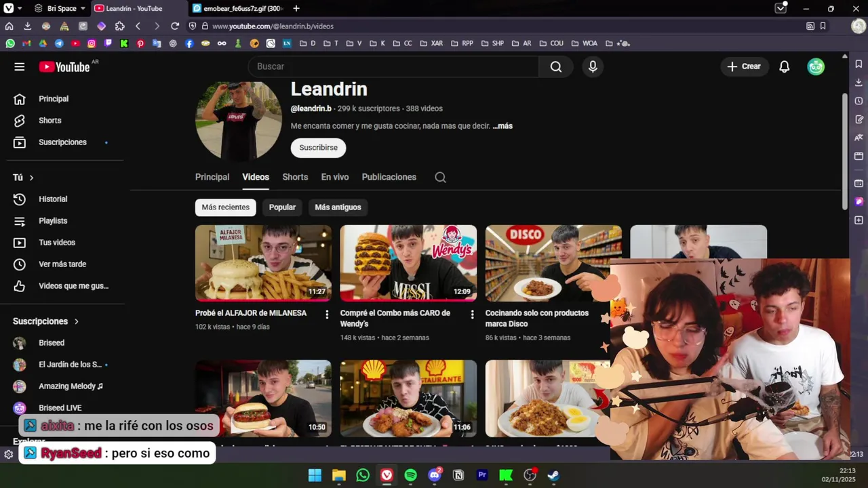Go back in browser history
This screenshot has height=488, width=868.
(138, 26)
